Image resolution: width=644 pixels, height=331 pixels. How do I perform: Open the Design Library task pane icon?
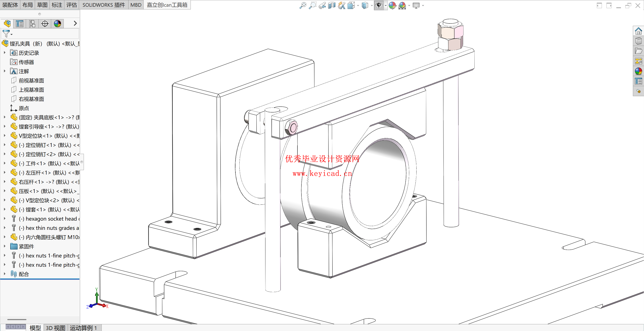638,41
